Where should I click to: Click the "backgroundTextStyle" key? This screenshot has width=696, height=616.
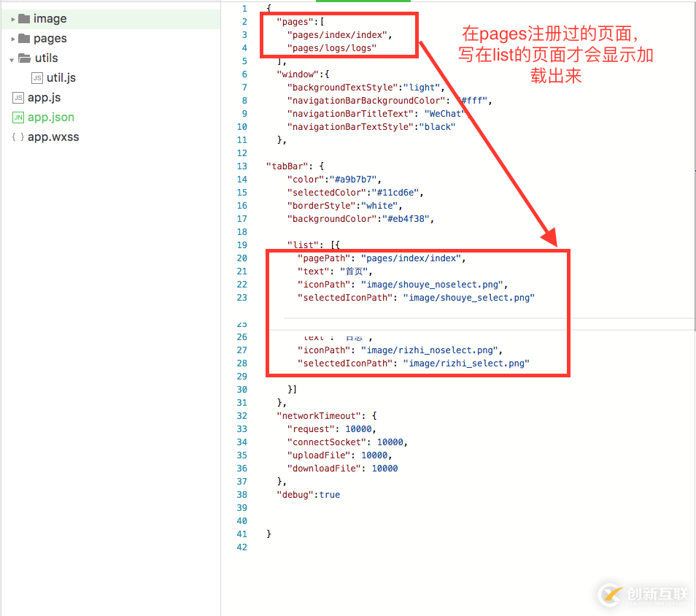point(342,88)
